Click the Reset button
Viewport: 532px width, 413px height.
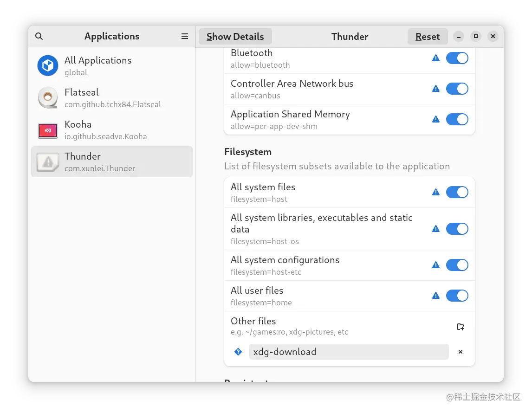[x=427, y=37]
